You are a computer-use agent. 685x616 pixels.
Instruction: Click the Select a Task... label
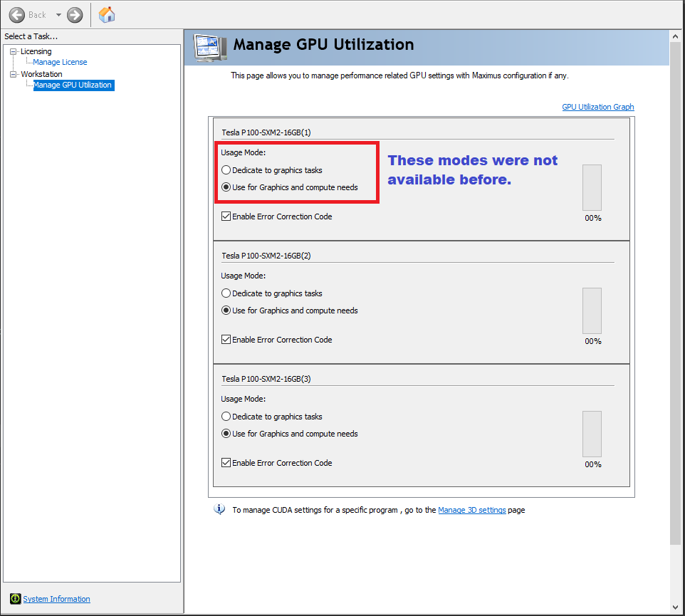31,36
